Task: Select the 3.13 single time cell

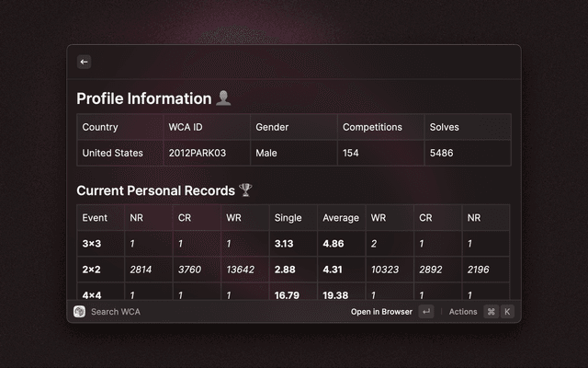Action: tap(284, 244)
